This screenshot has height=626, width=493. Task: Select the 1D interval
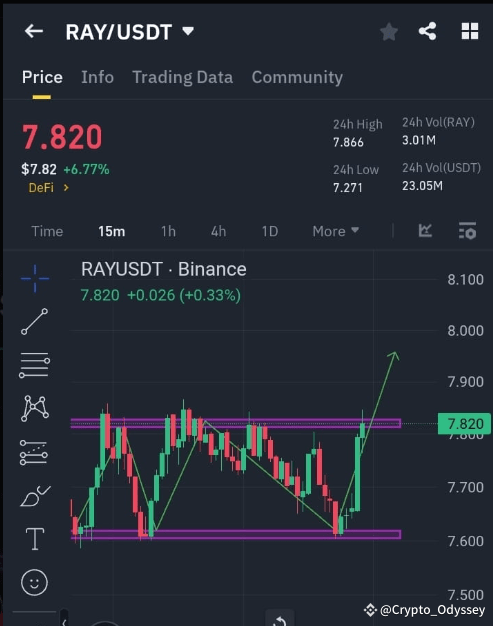(x=270, y=231)
